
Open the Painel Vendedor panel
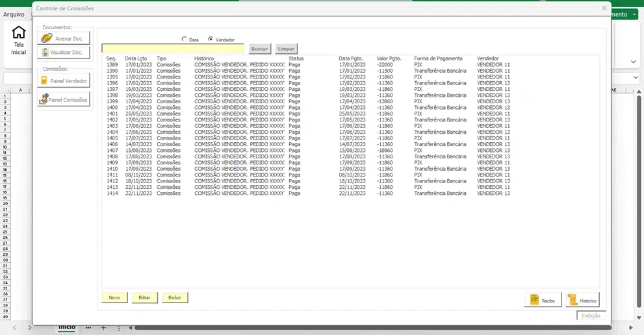[x=64, y=81]
